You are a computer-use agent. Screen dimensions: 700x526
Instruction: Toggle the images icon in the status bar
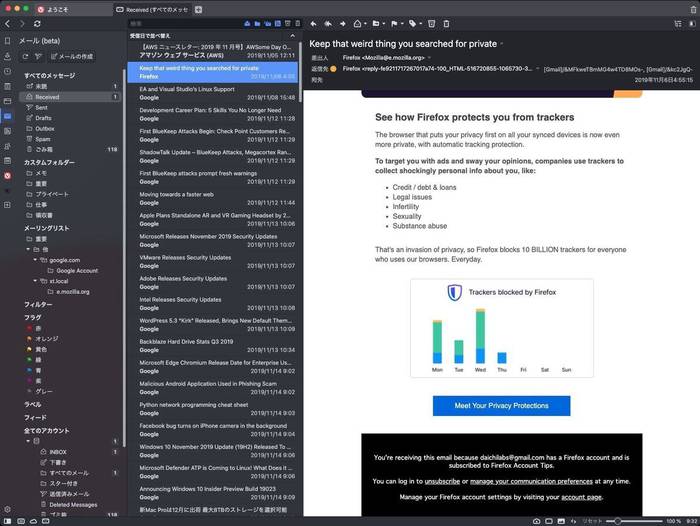[561, 521]
